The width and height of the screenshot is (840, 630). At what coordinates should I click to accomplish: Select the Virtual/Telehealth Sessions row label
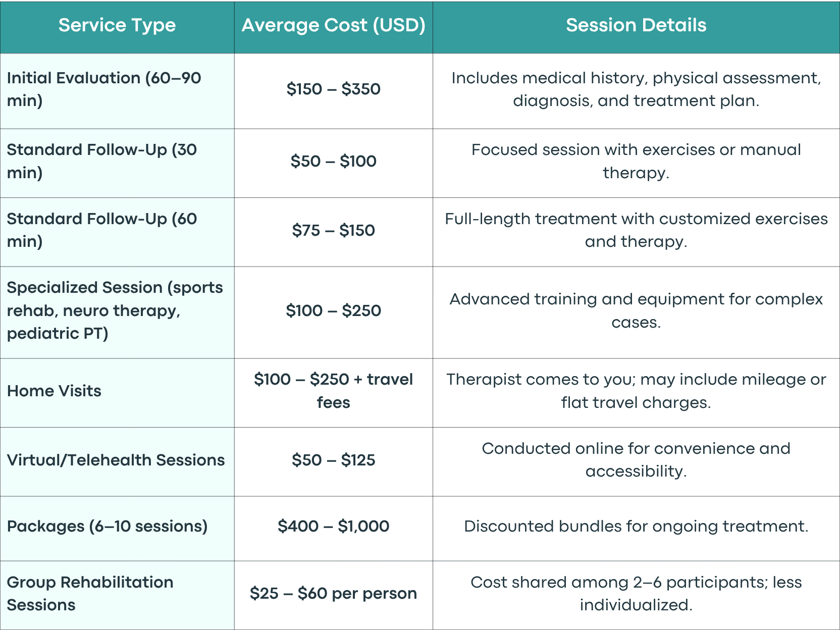(x=116, y=460)
